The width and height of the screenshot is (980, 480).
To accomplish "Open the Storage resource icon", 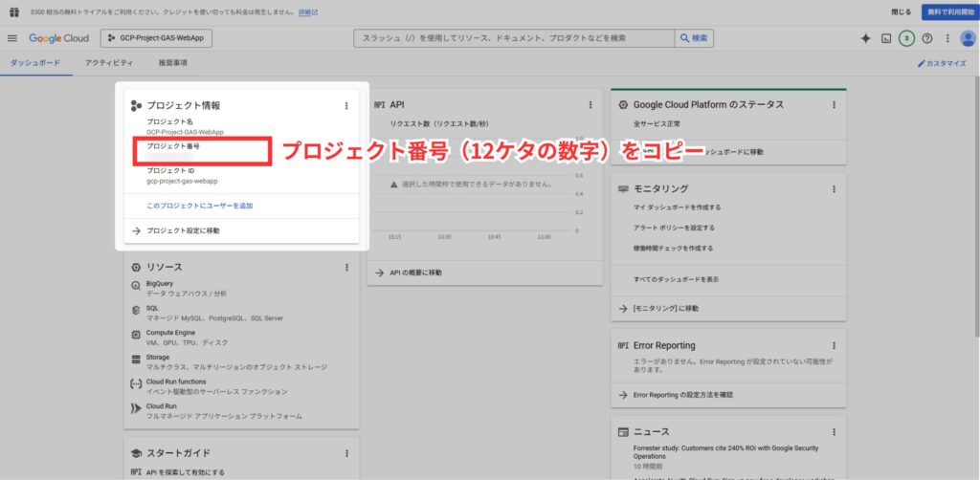I will click(x=136, y=360).
